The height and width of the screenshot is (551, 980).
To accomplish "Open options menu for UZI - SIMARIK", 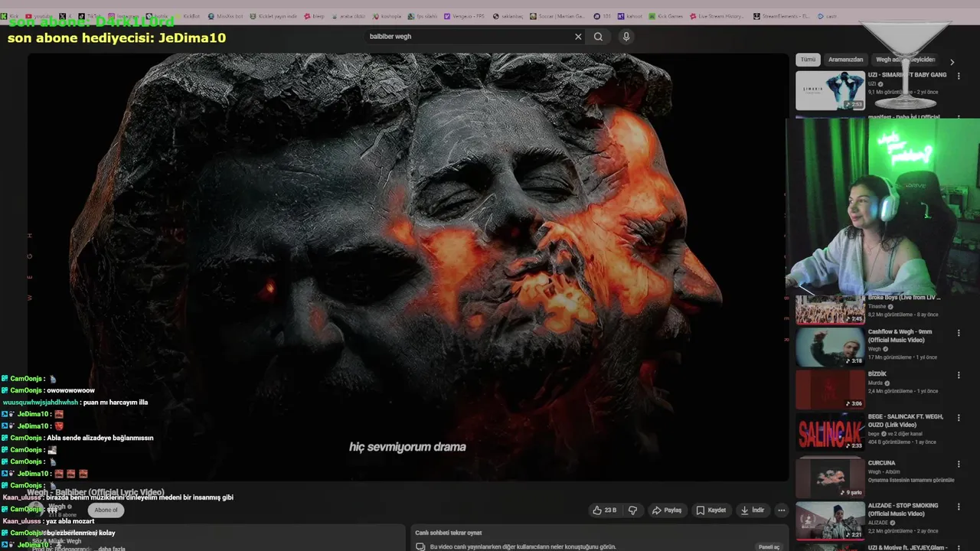I will (959, 76).
